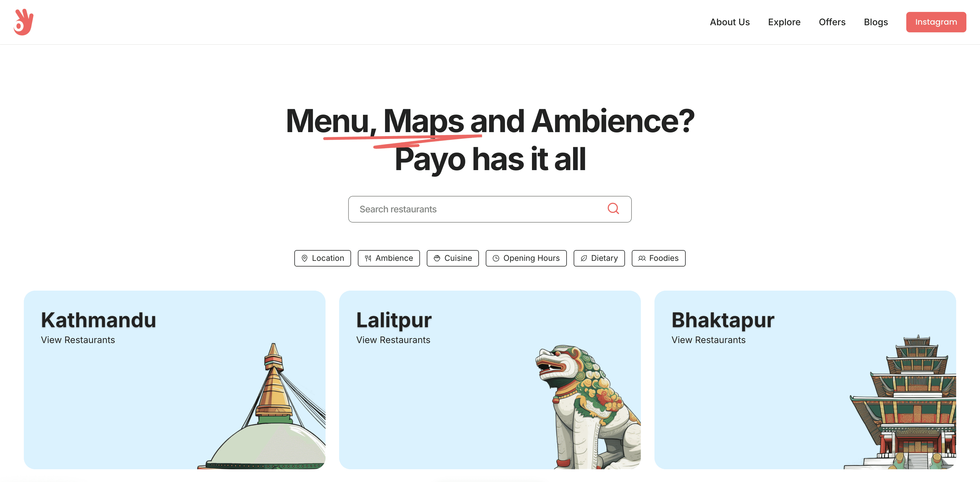Viewport: 980px width, 482px height.
Task: Open the Blogs menu item
Action: click(x=876, y=22)
